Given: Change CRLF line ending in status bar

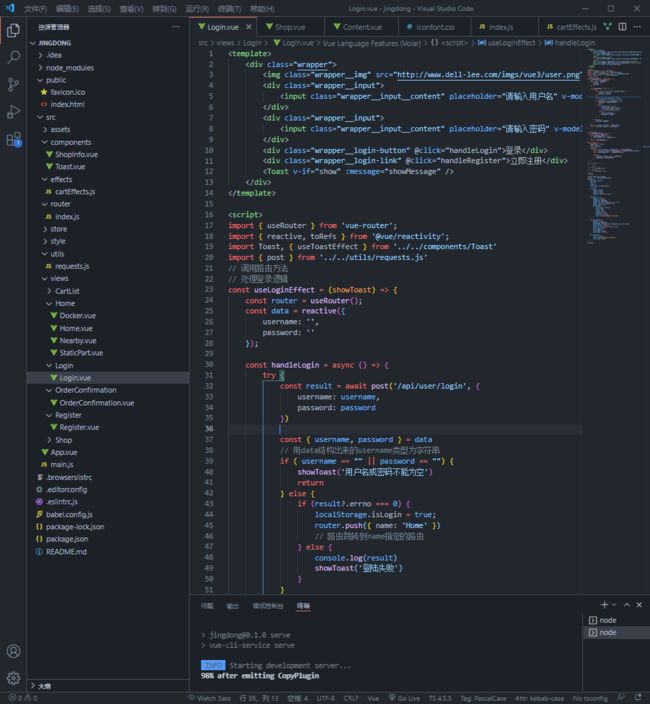Looking at the screenshot, I should (351, 698).
